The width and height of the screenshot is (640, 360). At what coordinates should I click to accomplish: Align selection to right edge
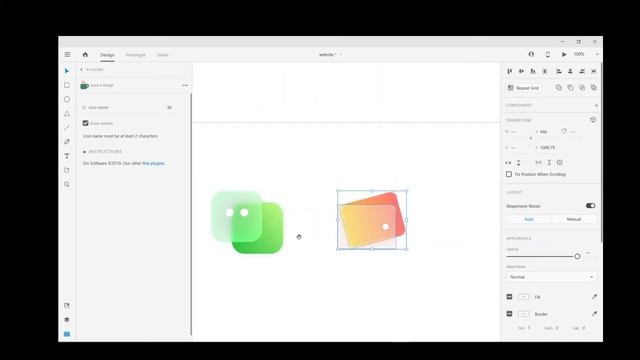coord(582,71)
